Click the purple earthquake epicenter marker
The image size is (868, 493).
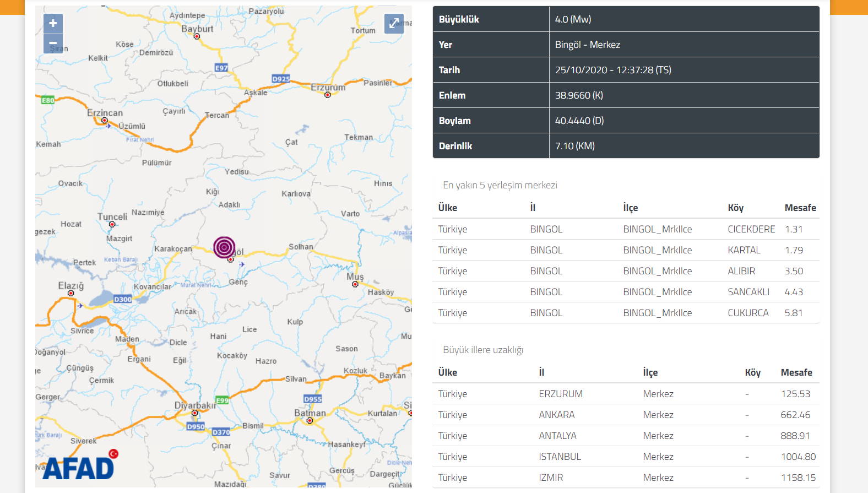224,247
